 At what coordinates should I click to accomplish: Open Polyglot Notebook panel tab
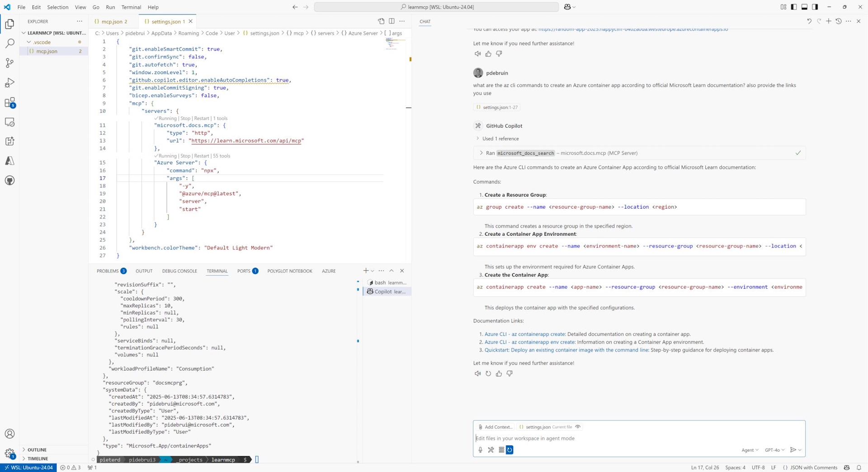[x=290, y=271]
